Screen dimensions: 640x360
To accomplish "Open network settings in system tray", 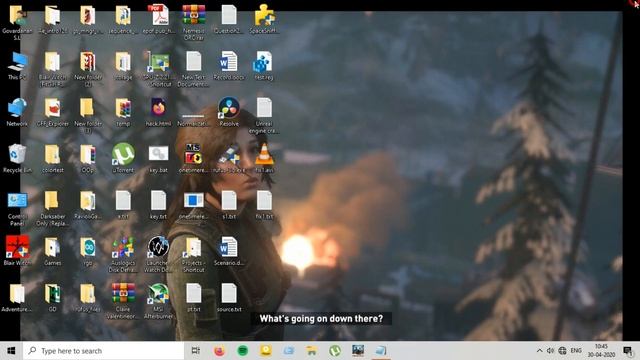I will 562,351.
